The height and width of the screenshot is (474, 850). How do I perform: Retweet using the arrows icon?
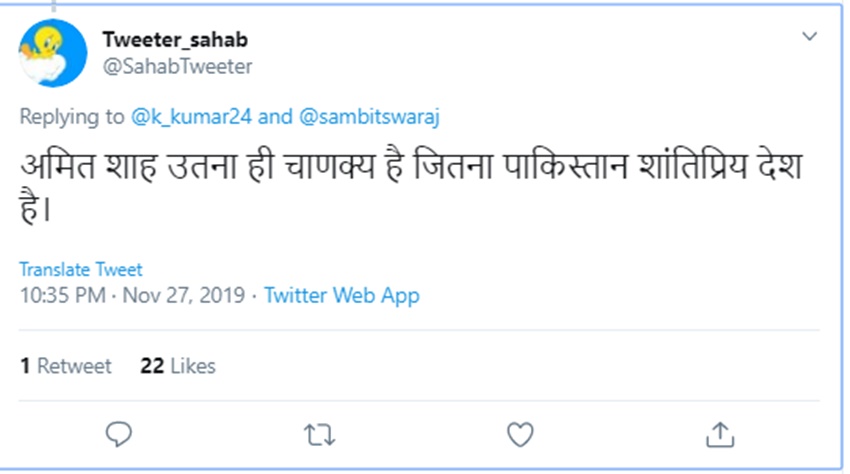coord(318,434)
